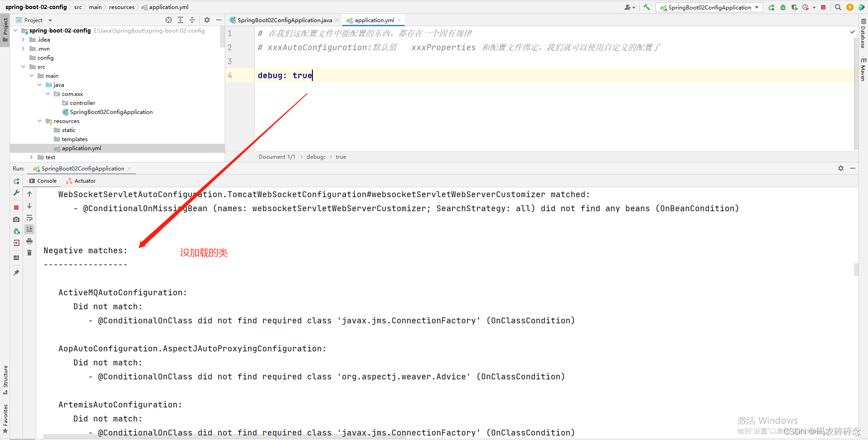Image resolution: width=868 pixels, height=440 pixels.
Task: Open Run panel settings gear
Action: [841, 168]
